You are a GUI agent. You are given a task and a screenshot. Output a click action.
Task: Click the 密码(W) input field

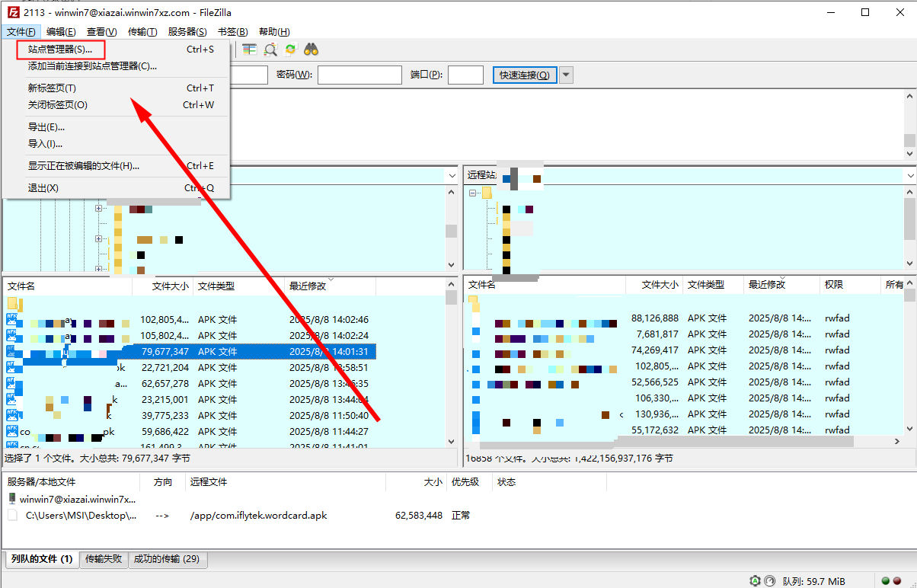click(359, 75)
